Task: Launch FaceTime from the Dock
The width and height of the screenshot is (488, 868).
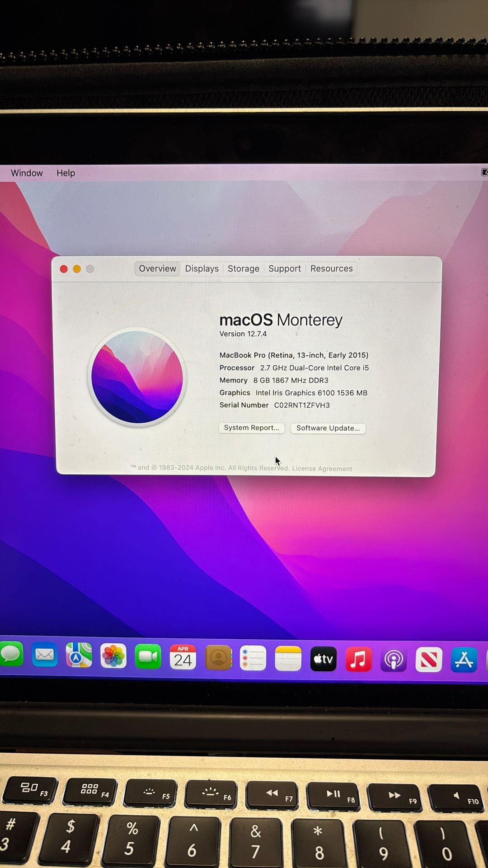Action: 148,656
